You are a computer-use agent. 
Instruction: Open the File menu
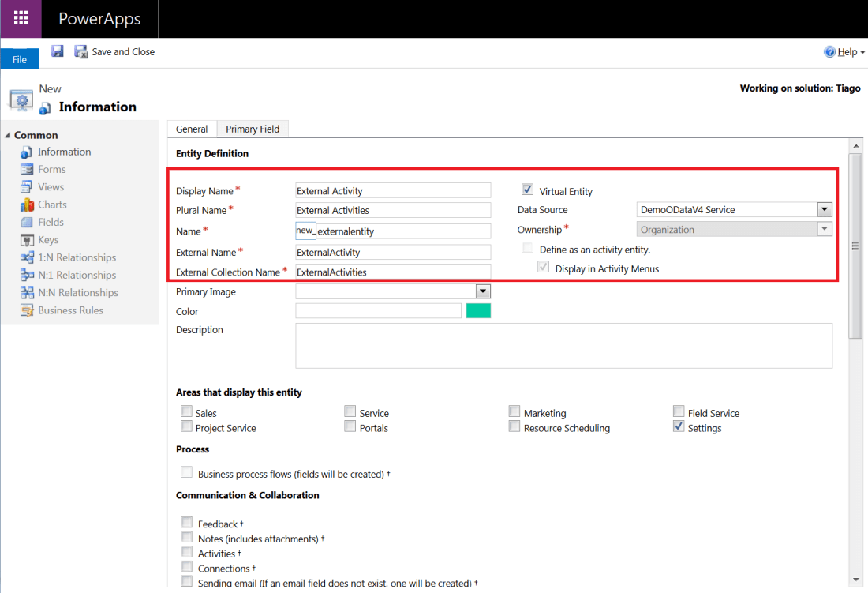[19, 59]
